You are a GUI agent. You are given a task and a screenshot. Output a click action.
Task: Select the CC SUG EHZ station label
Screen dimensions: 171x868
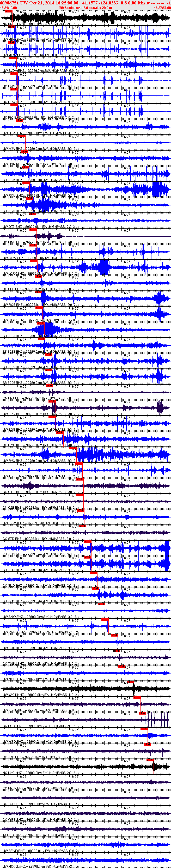[39, 586]
